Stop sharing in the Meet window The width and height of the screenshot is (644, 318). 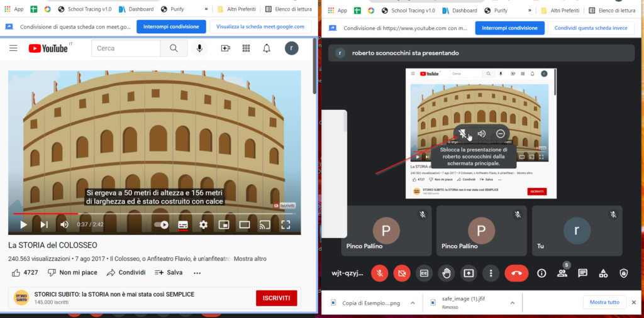point(509,28)
